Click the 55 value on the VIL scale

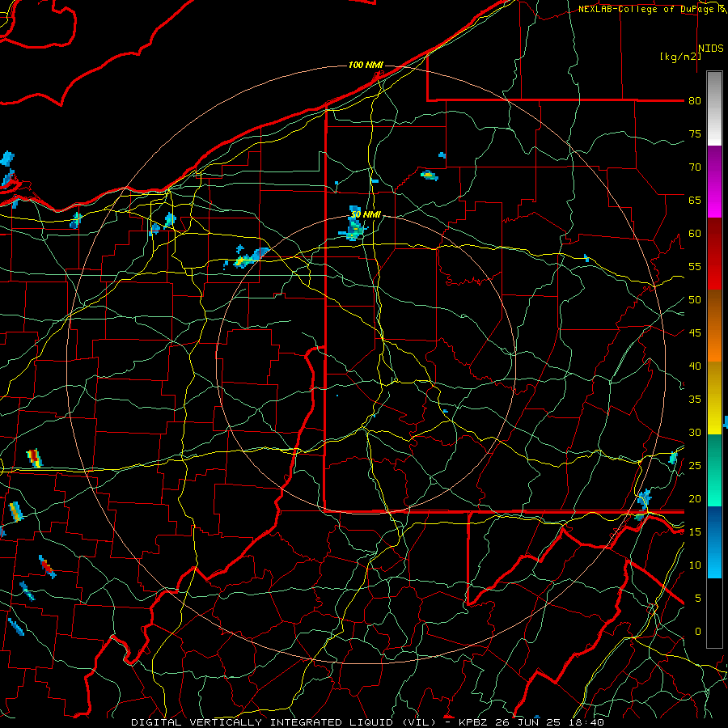click(695, 267)
